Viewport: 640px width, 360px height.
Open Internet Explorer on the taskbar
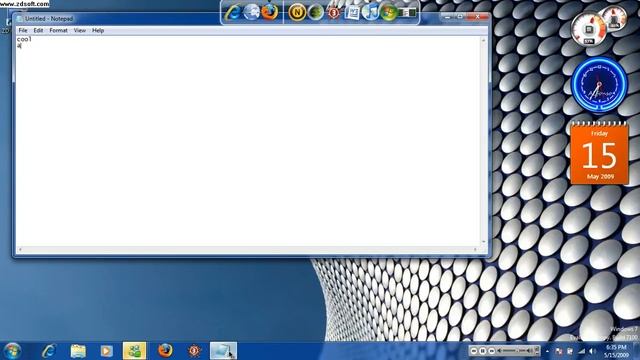(x=49, y=351)
